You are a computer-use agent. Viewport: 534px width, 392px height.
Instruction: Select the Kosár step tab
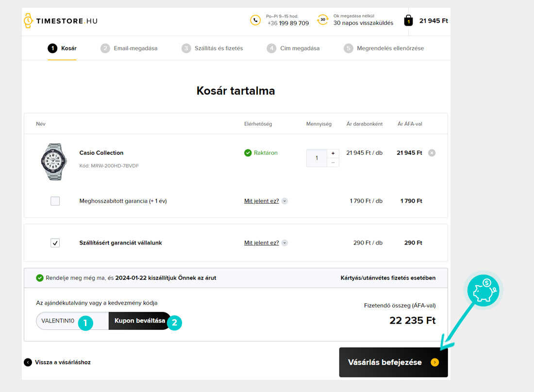62,49
